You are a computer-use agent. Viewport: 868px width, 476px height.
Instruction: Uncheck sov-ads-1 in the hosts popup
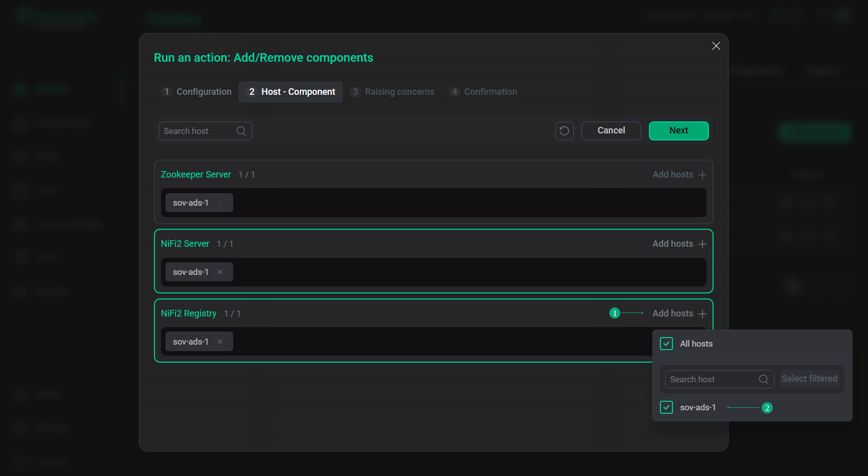(666, 407)
